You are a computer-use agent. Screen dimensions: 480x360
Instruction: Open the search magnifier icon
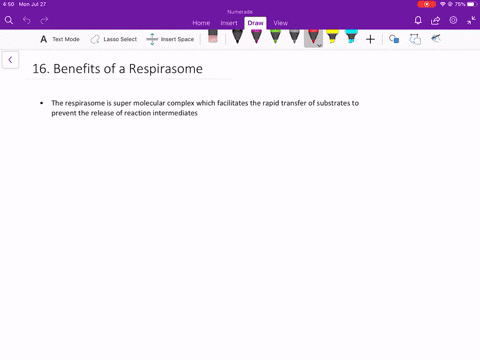[9, 20]
